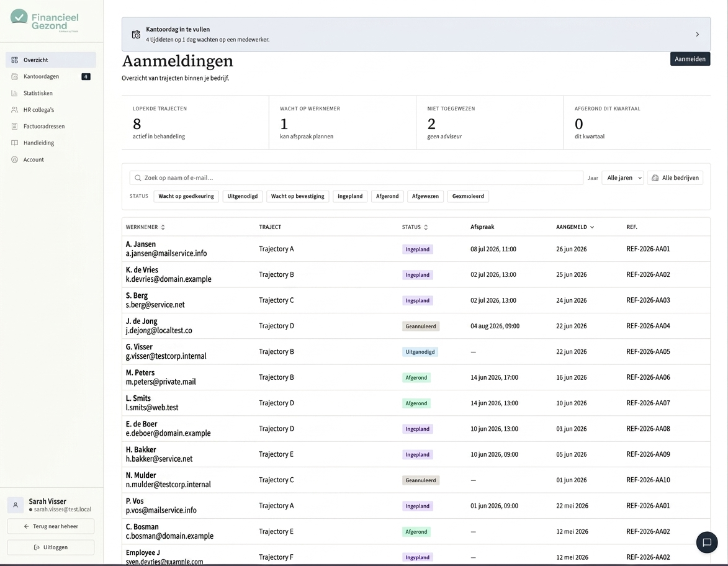The image size is (728, 566).
Task: Toggle the Uitgenodigd status filter
Action: (243, 196)
